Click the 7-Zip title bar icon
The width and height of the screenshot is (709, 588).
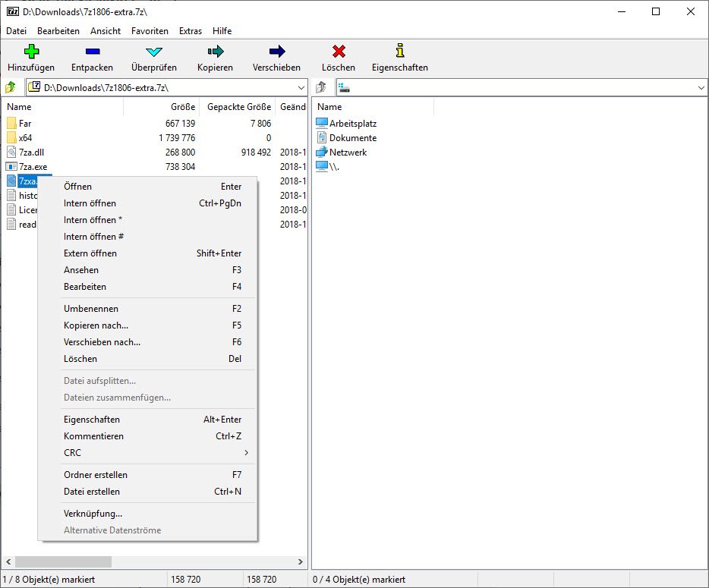(13, 11)
